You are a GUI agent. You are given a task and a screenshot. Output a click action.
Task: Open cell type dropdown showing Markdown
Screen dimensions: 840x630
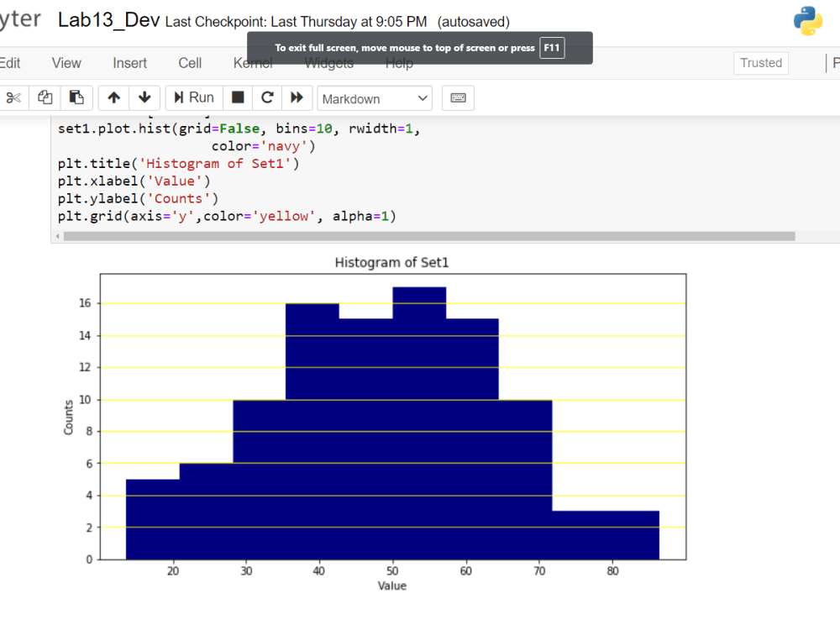click(x=375, y=98)
